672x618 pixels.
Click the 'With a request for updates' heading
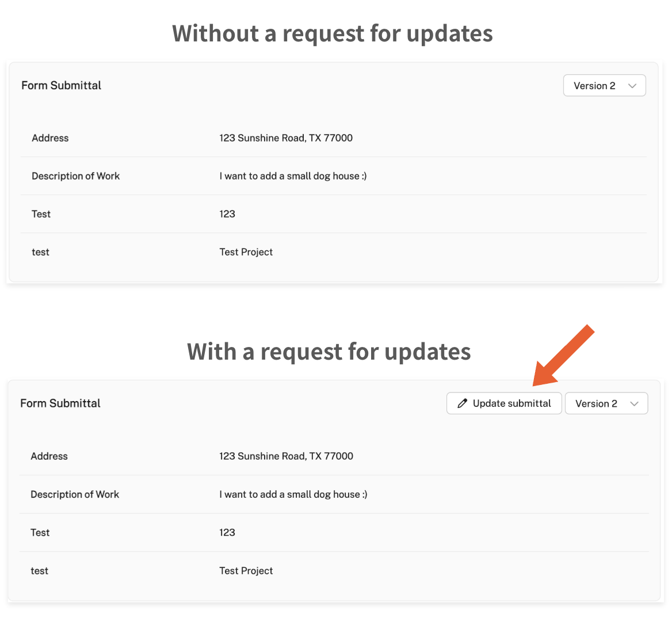[x=329, y=352]
